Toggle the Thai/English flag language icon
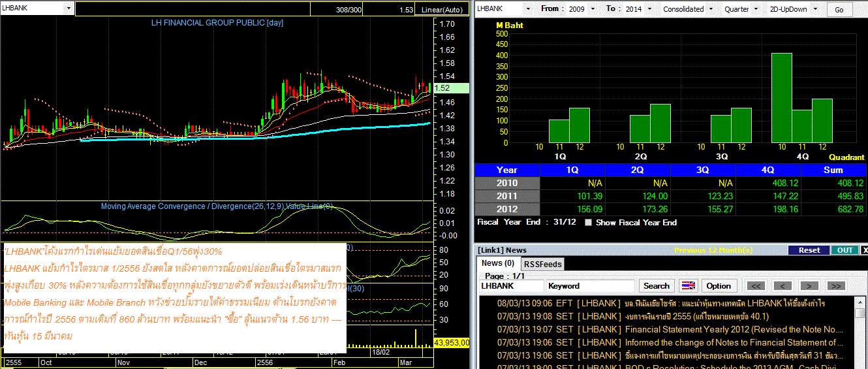Screen dimensions: 868x369 688,286
